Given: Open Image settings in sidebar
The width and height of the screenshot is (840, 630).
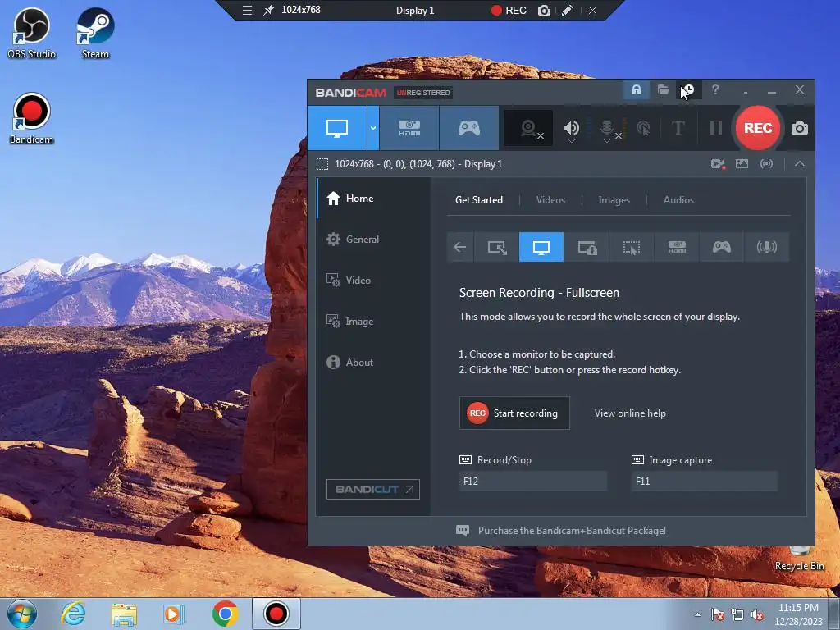Looking at the screenshot, I should tap(373, 322).
